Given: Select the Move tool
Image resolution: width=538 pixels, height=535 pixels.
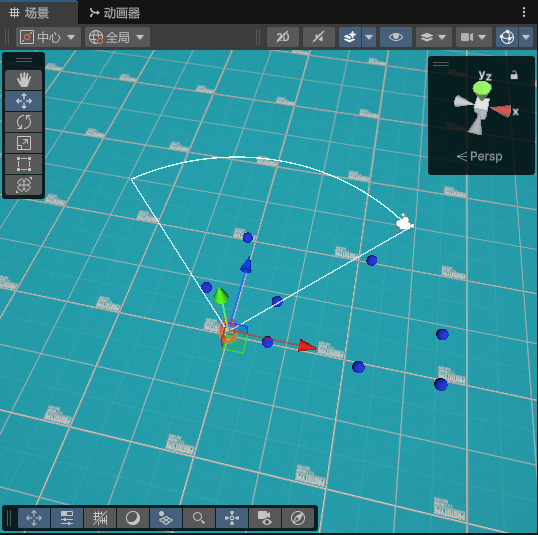Looking at the screenshot, I should pyautogui.click(x=24, y=101).
